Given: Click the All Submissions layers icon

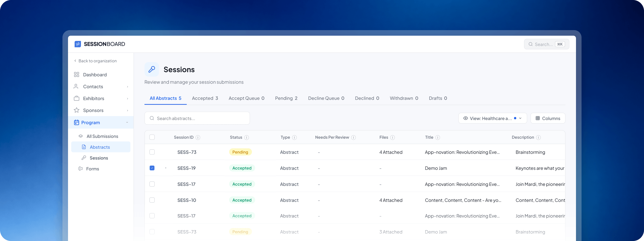Looking at the screenshot, I should (x=80, y=136).
